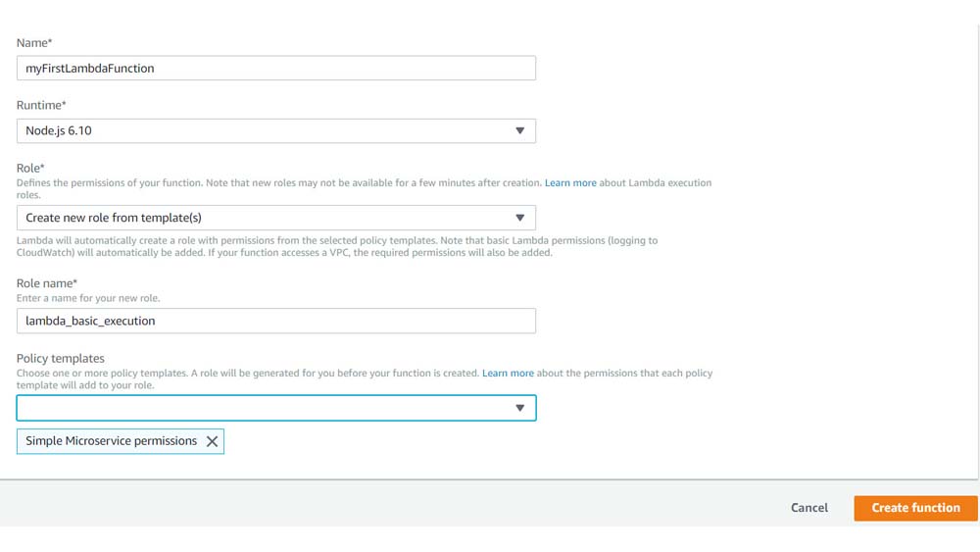Click the Role dropdown arrow

[x=520, y=218]
